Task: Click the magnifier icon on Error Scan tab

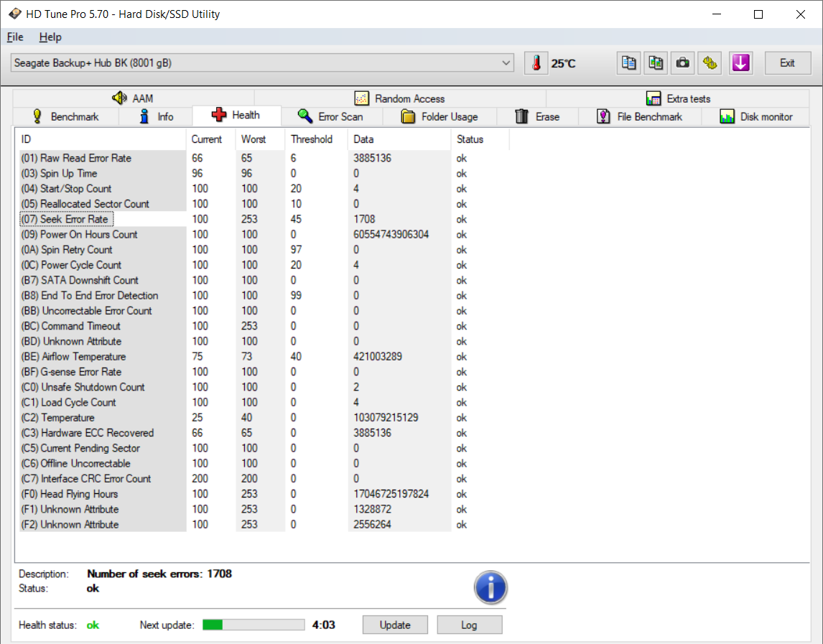Action: tap(305, 116)
